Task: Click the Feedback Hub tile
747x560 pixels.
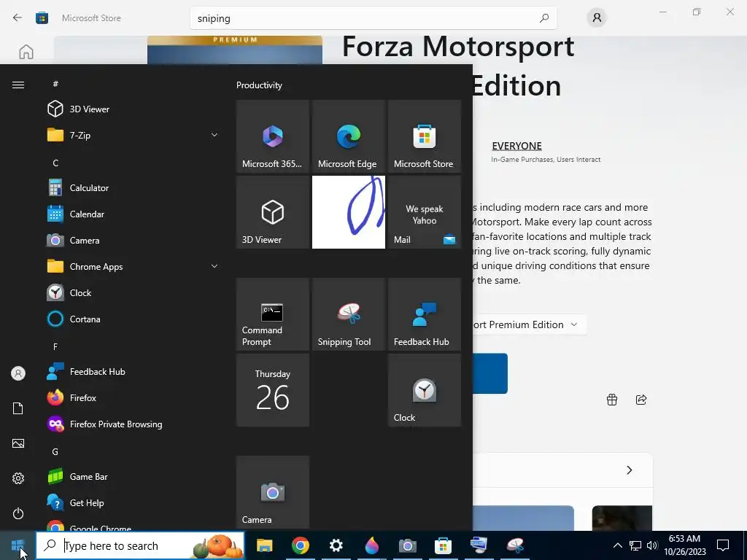Action: (x=424, y=314)
